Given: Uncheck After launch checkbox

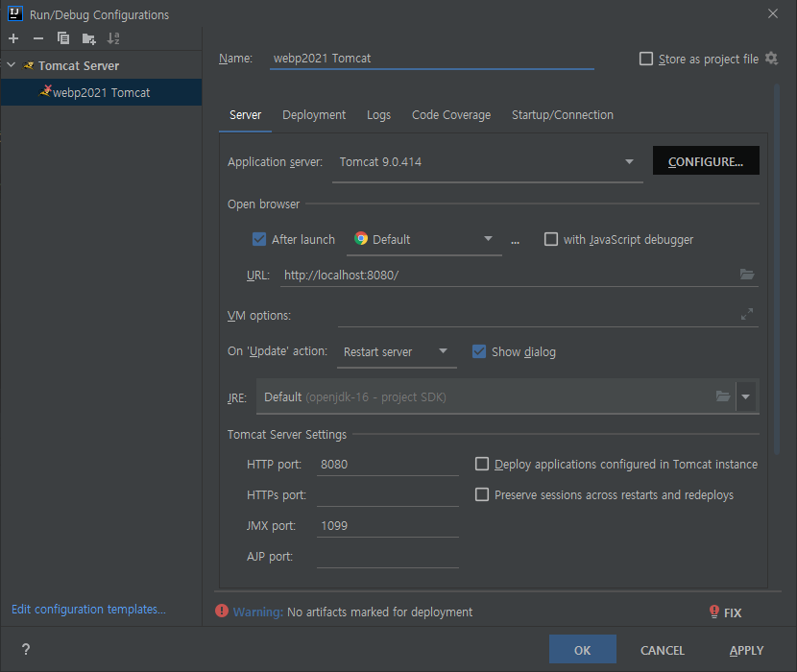Looking at the screenshot, I should tap(259, 239).
